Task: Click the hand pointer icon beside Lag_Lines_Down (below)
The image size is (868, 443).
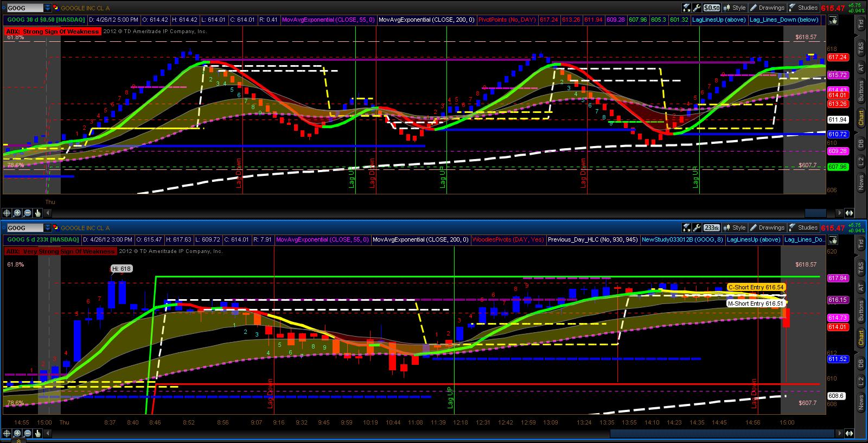Action: pyautogui.click(x=833, y=20)
